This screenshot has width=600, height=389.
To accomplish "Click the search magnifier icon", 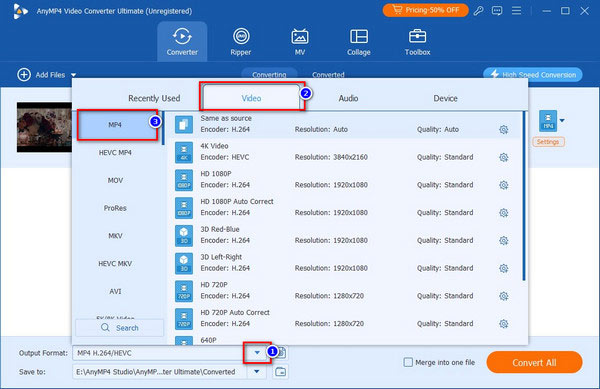I will pos(105,328).
